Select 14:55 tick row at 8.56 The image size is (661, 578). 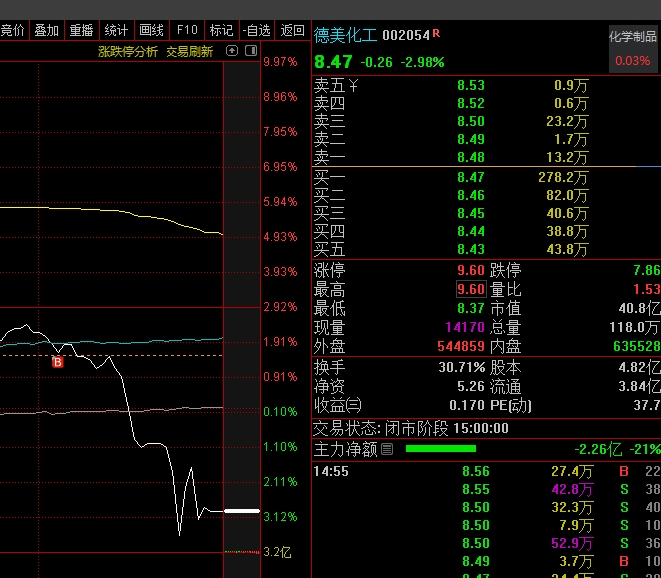[x=487, y=471]
